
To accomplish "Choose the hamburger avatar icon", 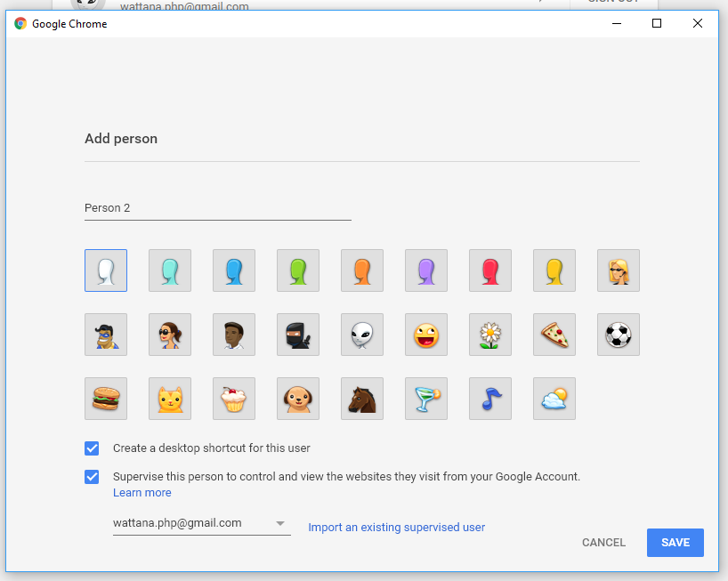I will (106, 399).
